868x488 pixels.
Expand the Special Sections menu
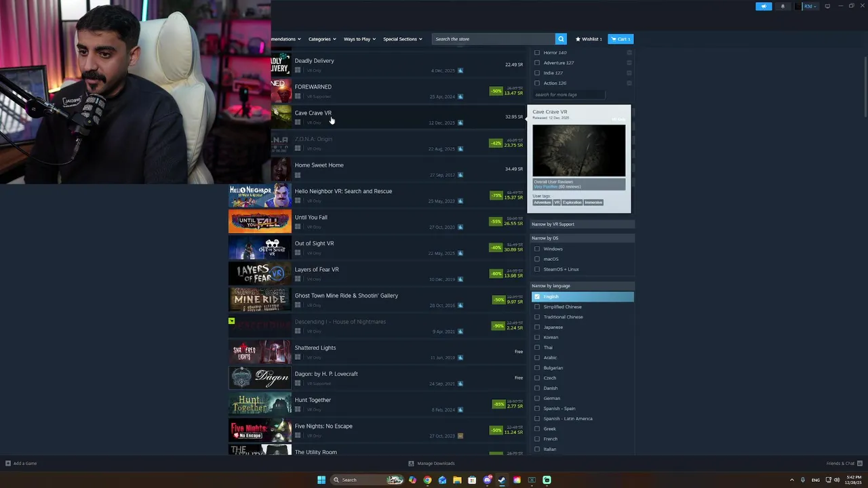(402, 39)
